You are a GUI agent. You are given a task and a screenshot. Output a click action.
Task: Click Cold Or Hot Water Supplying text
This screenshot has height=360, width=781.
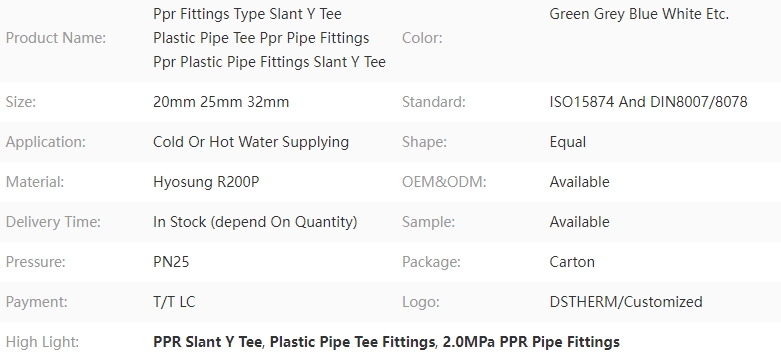(251, 142)
